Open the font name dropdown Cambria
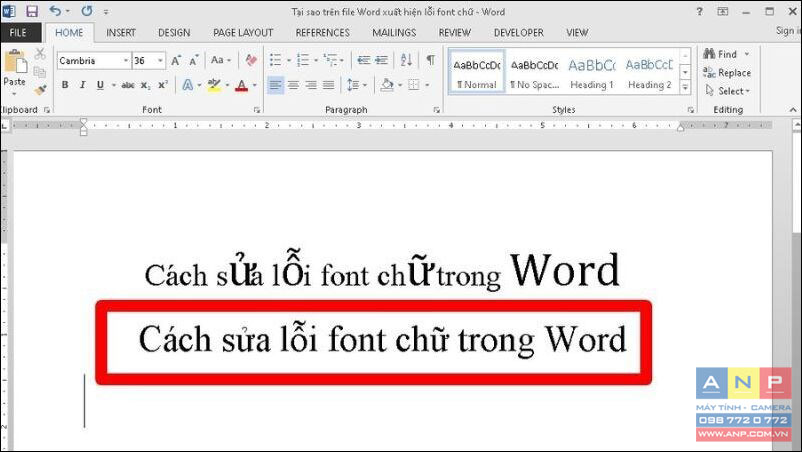This screenshot has height=452, width=802. [x=126, y=61]
